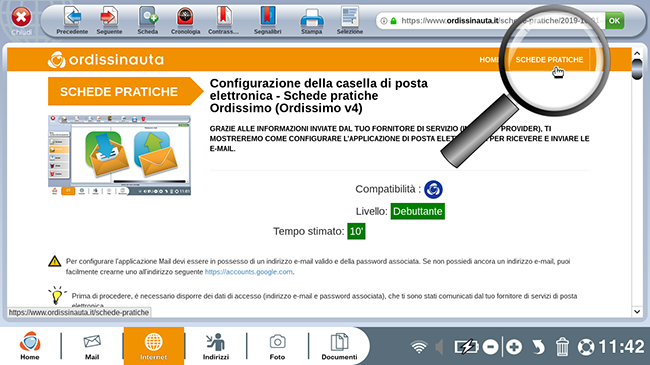Image resolution: width=650 pixels, height=365 pixels.
Task: Click the Contrass... bookmark icon
Action: pyautogui.click(x=223, y=20)
